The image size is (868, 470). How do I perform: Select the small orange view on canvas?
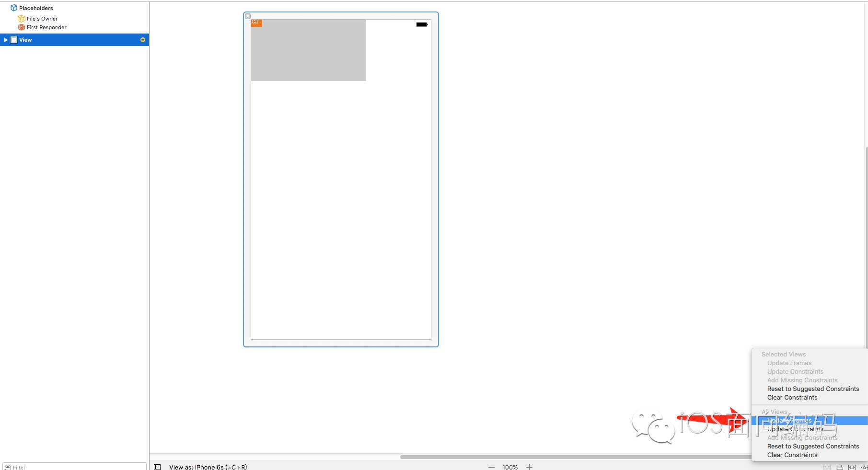coord(256,23)
